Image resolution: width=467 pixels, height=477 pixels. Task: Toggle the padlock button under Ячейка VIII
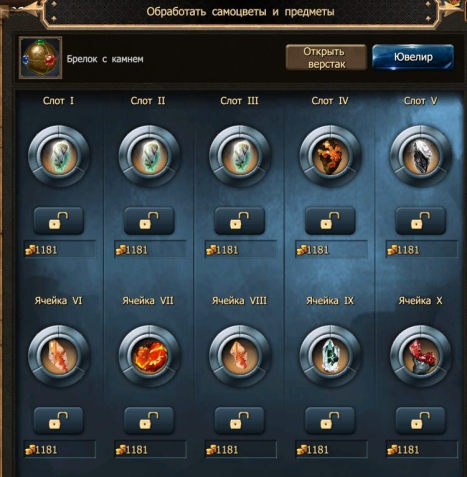click(240, 420)
